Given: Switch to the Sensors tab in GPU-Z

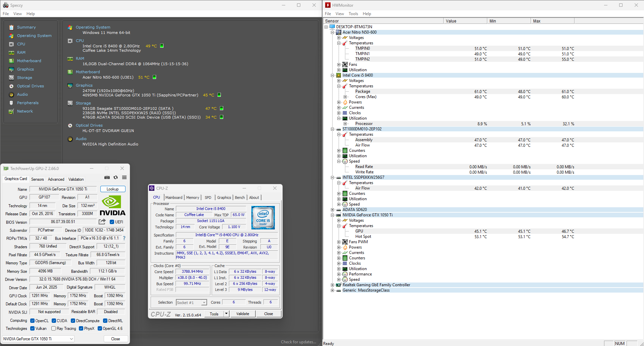Looking at the screenshot, I should coord(37,179).
